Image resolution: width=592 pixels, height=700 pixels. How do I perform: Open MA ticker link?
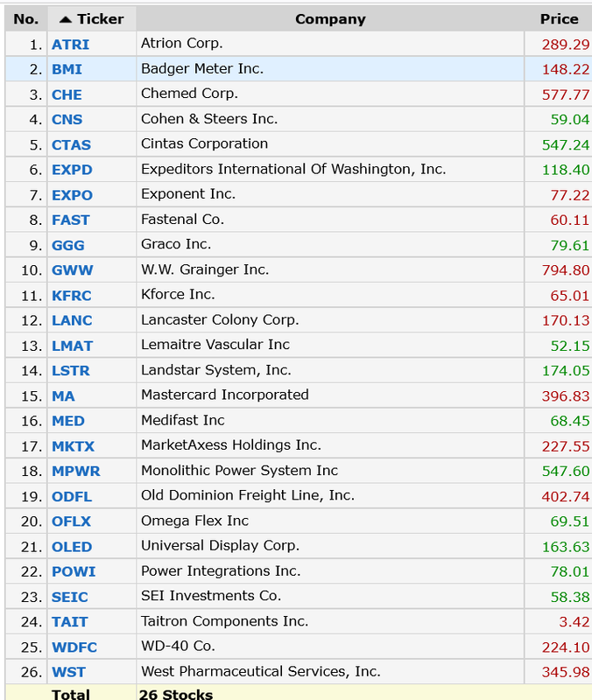coord(63,396)
